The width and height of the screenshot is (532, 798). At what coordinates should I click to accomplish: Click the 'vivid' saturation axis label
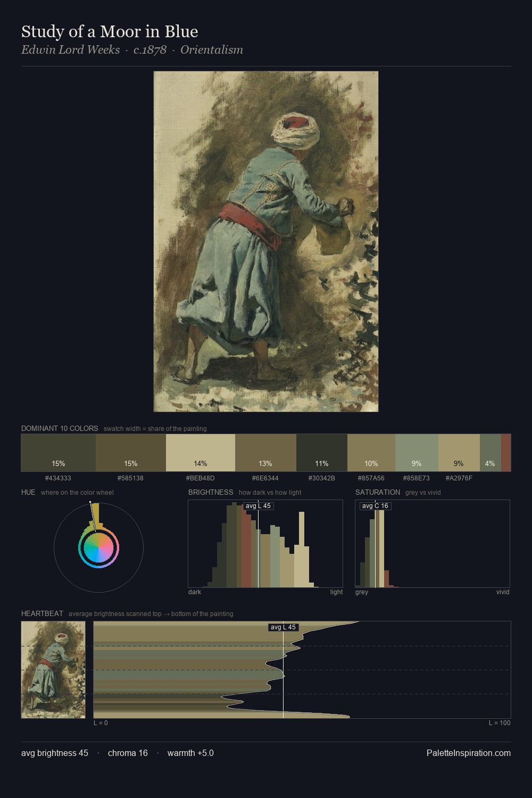(x=503, y=592)
